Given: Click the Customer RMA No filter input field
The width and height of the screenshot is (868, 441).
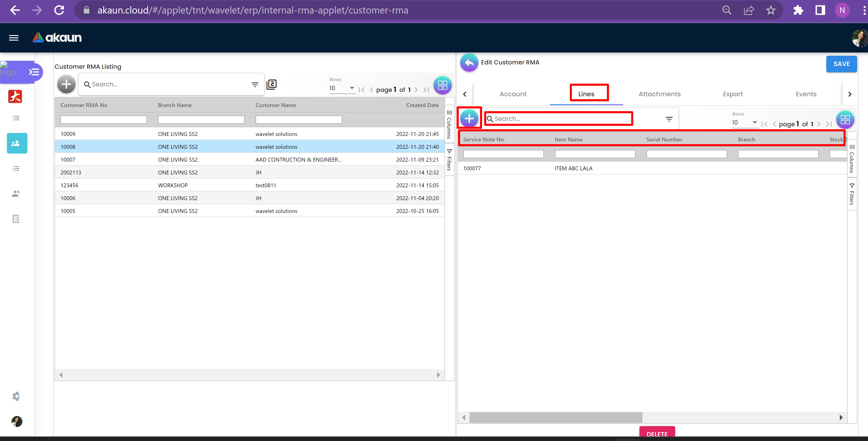Looking at the screenshot, I should point(104,120).
